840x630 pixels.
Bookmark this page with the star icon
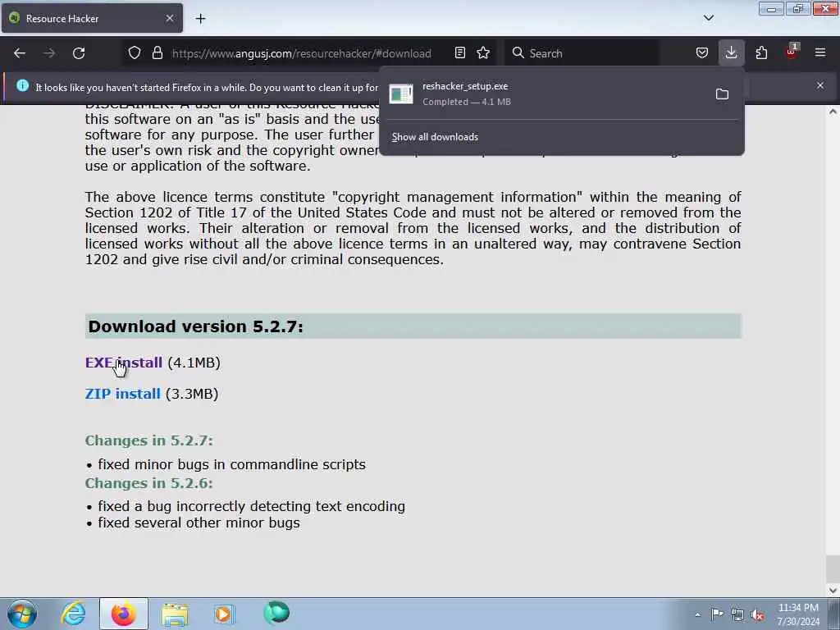483,53
